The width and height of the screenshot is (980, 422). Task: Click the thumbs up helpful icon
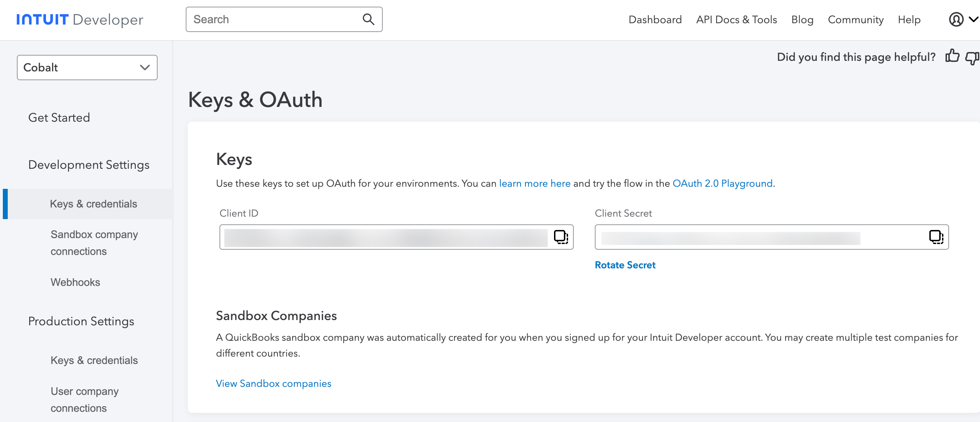click(952, 57)
